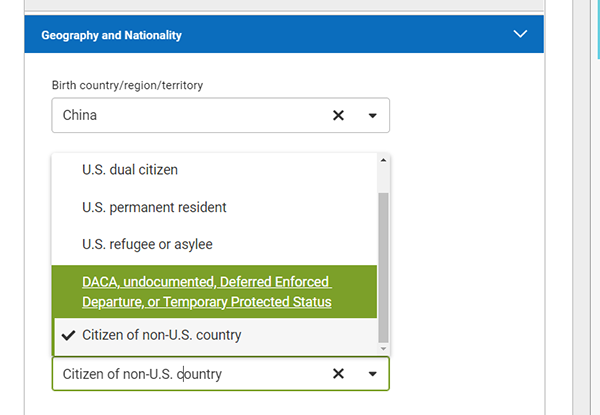Screen dimensions: 600x415
Task: Choose checked Citizen of non-U.S. country option
Action: pos(214,335)
